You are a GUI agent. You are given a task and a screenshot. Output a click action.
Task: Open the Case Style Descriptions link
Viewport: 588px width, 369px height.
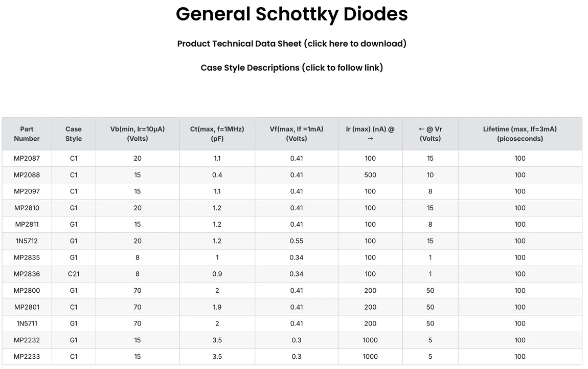click(291, 68)
